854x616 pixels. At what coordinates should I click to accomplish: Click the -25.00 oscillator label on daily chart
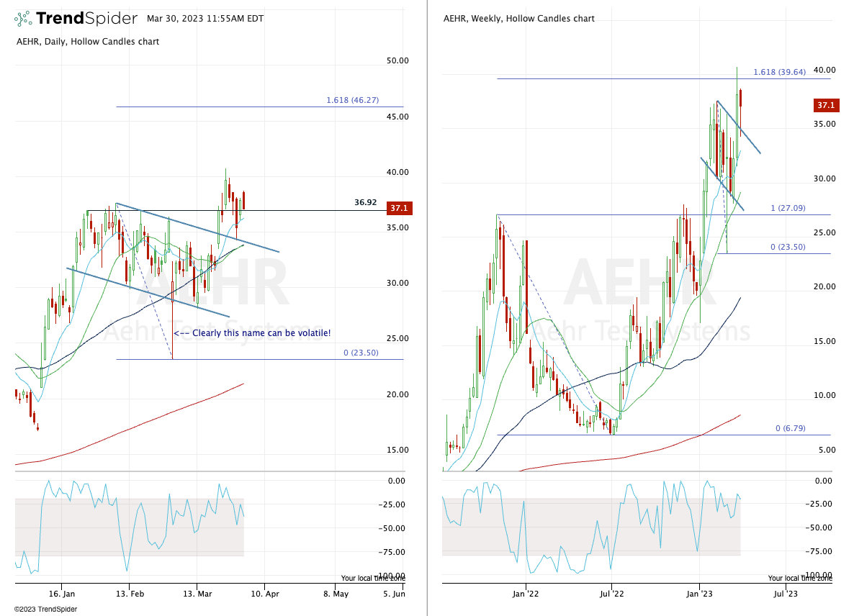pos(392,504)
